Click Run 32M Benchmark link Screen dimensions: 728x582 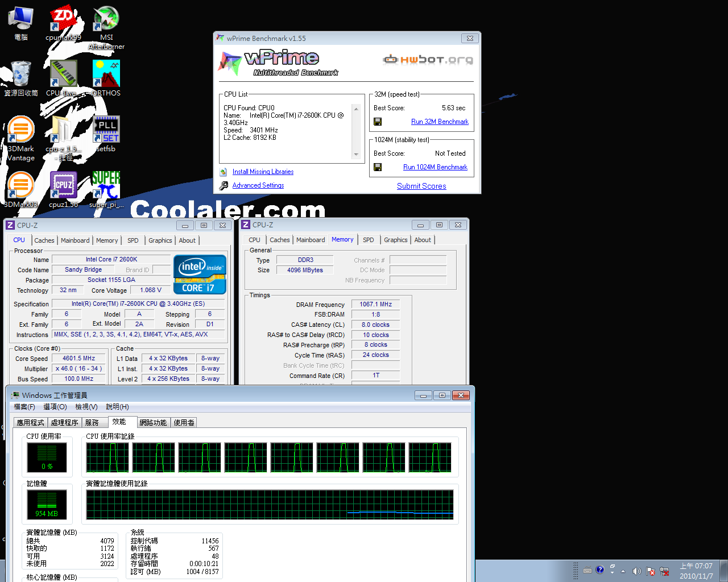click(x=440, y=122)
